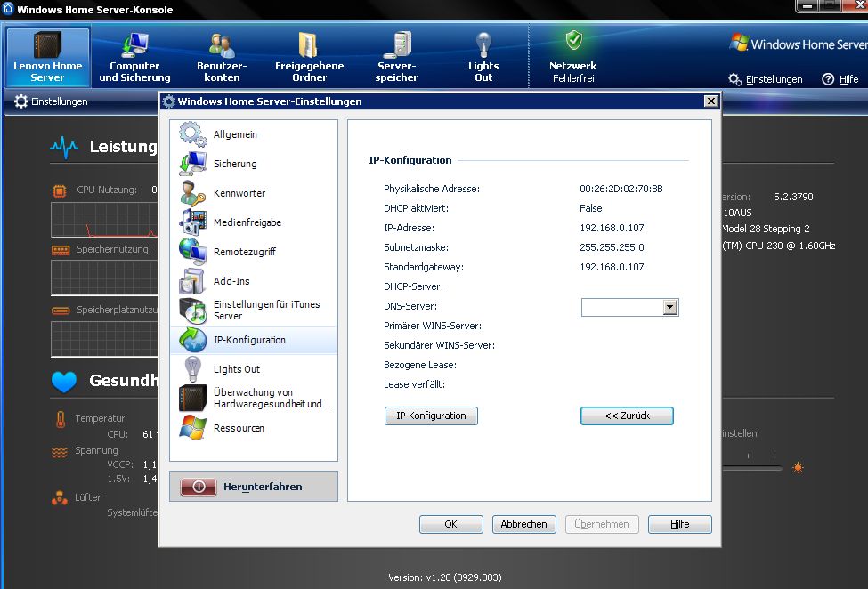Click the IP-Adresse value 192.168.0.107
Viewport: 868px width, 589px height.
[612, 228]
